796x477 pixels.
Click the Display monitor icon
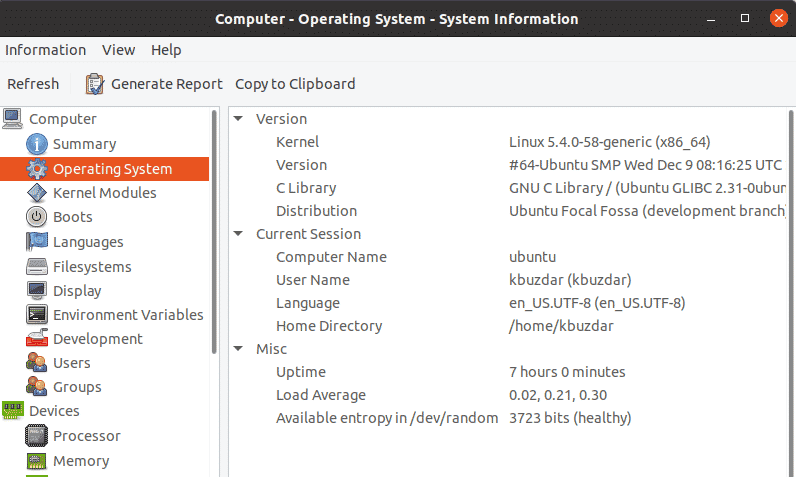coord(37,290)
